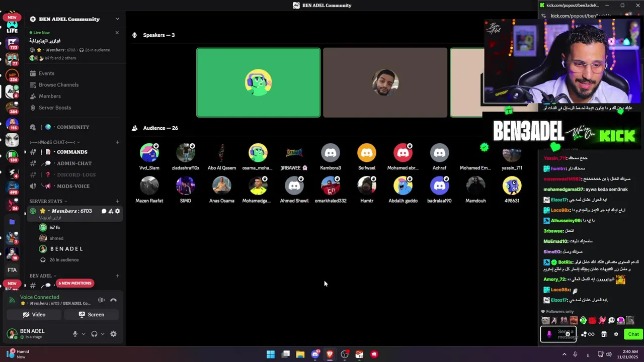The width and height of the screenshot is (644, 362).
Task: Open Windows Start menu
Action: [271, 354]
